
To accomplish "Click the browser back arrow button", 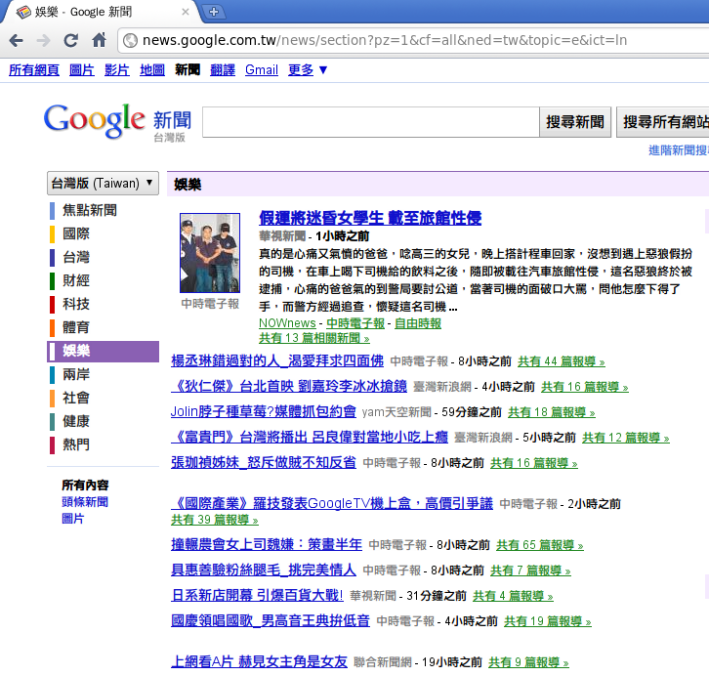I will tap(16, 40).
